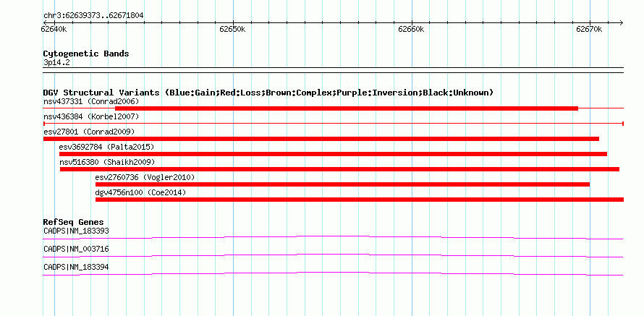
Task: Click the RefSeq Genes track heading
Action: pos(73,223)
